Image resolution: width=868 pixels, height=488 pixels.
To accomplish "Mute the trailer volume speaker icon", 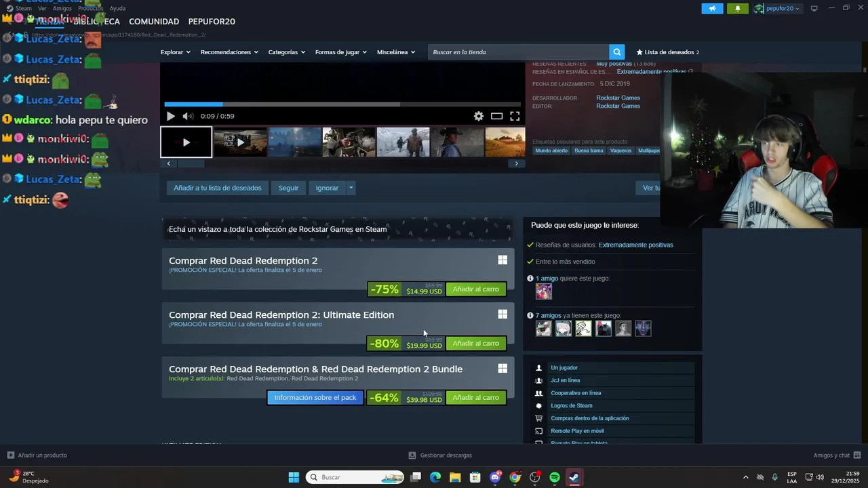I will coord(188,116).
